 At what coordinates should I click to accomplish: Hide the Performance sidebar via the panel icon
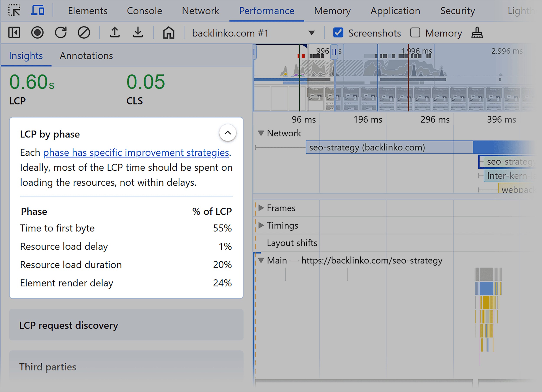click(x=14, y=33)
